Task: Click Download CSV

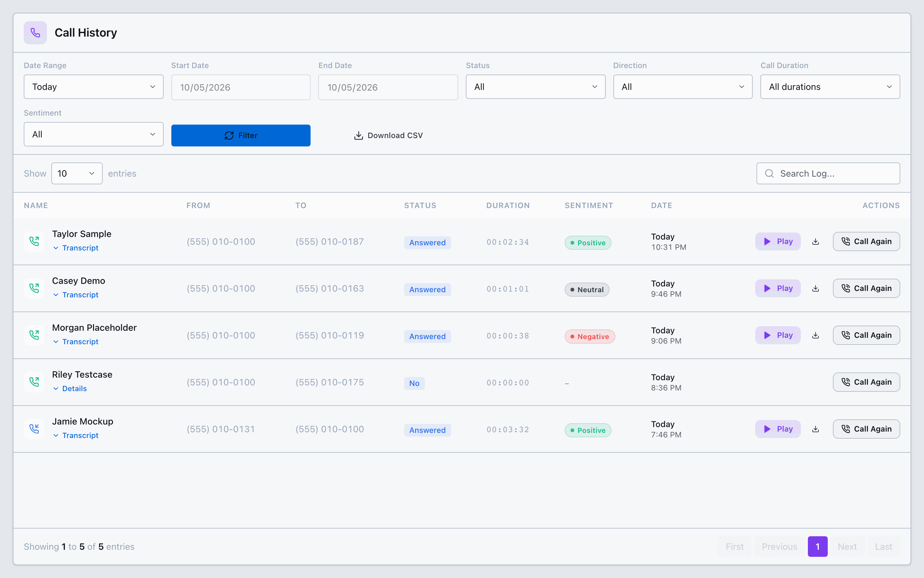Action: point(388,135)
